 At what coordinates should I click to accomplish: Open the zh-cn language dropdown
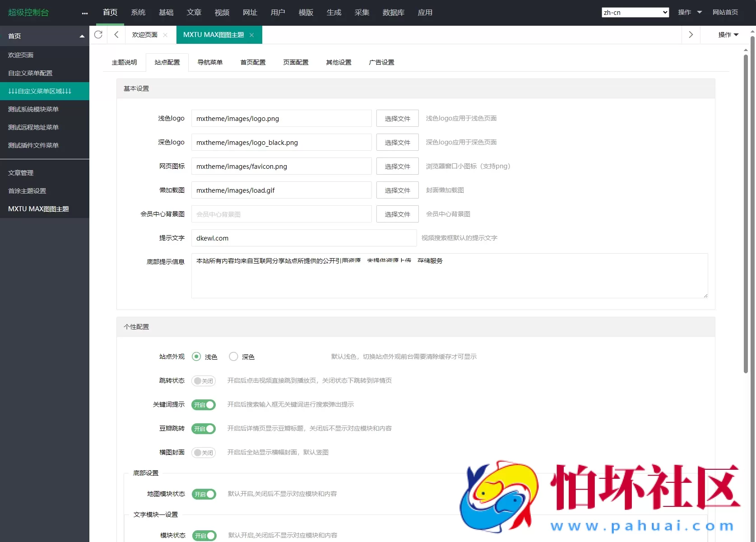[635, 12]
